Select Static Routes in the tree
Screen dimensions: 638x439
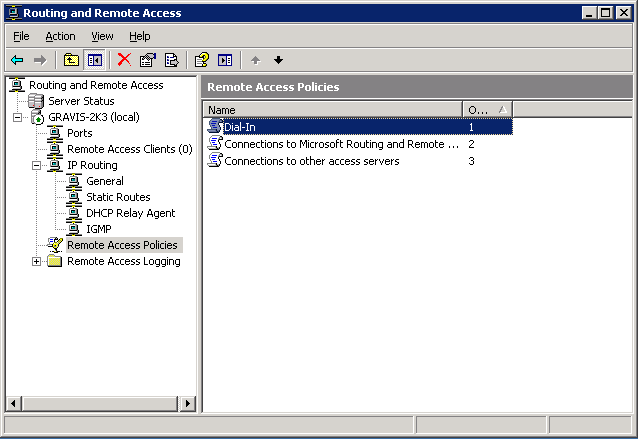pos(118,197)
